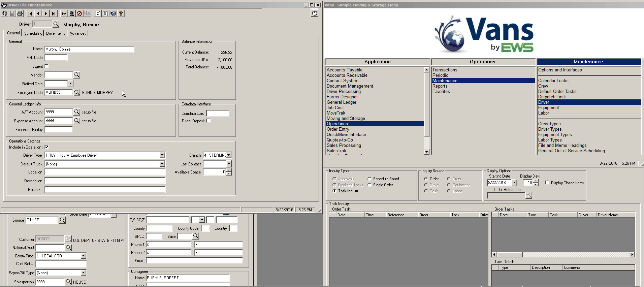Open the notepad icon in toolbar

click(x=105, y=13)
